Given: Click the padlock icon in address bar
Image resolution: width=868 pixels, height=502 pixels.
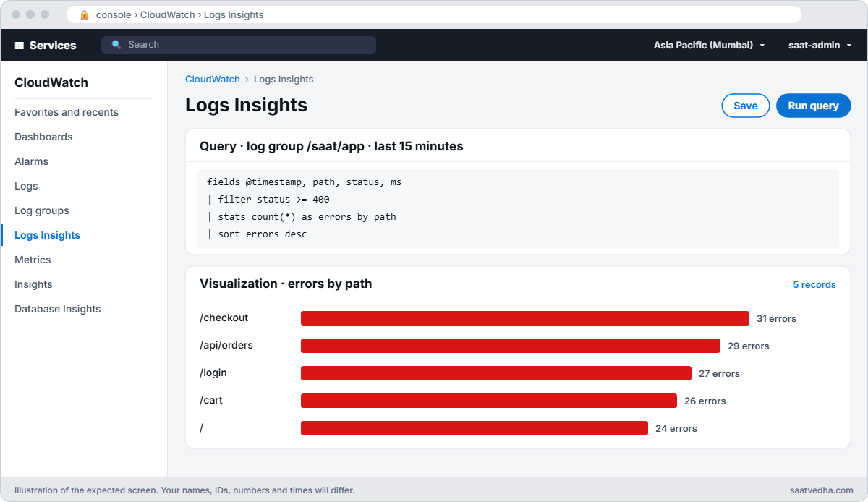Looking at the screenshot, I should tap(85, 14).
